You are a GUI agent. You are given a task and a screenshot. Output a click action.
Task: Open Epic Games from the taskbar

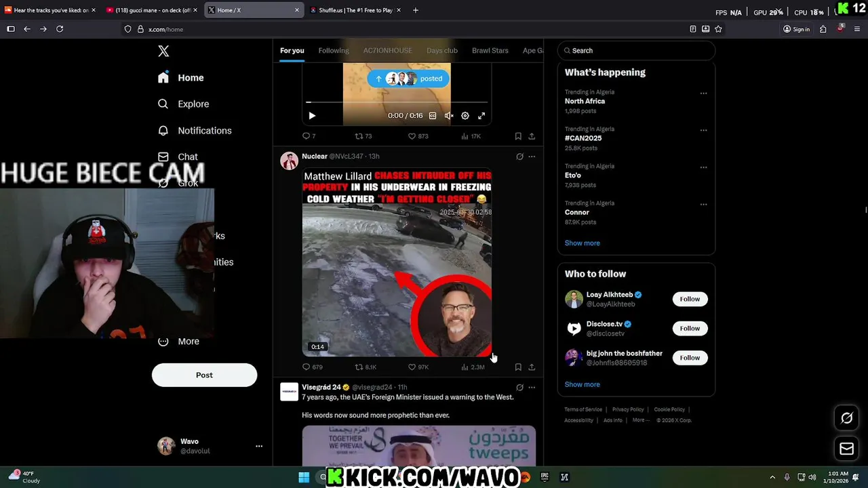pyautogui.click(x=545, y=477)
